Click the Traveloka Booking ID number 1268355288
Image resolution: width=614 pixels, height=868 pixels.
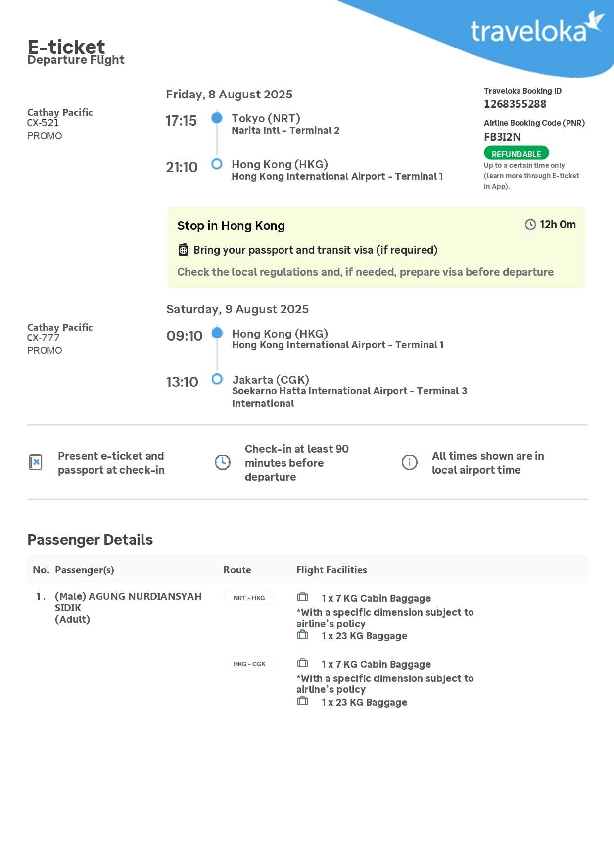click(515, 104)
